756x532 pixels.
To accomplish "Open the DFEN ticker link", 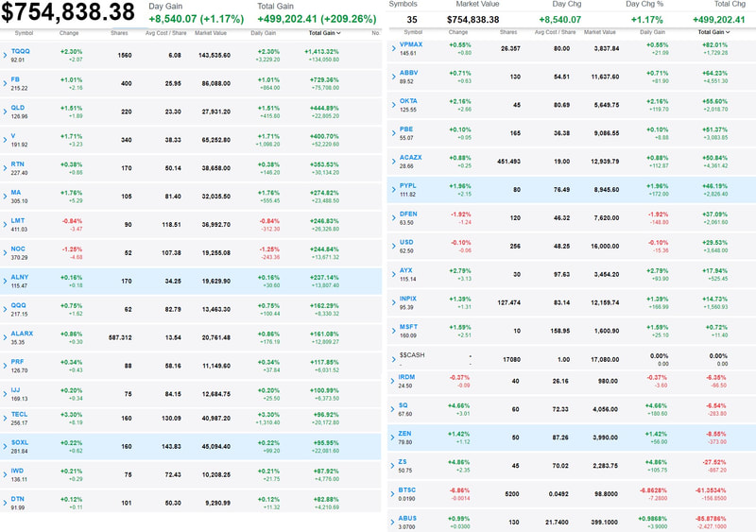I will point(408,214).
